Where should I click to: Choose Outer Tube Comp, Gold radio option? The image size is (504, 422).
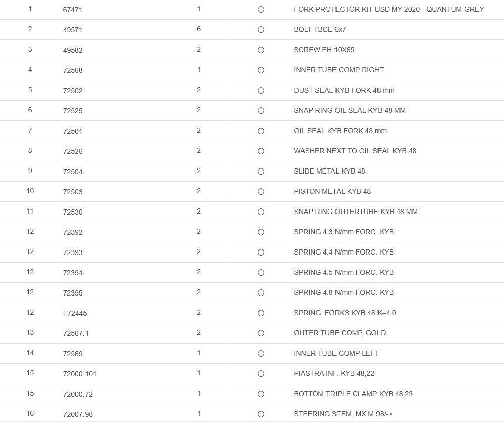point(261,333)
